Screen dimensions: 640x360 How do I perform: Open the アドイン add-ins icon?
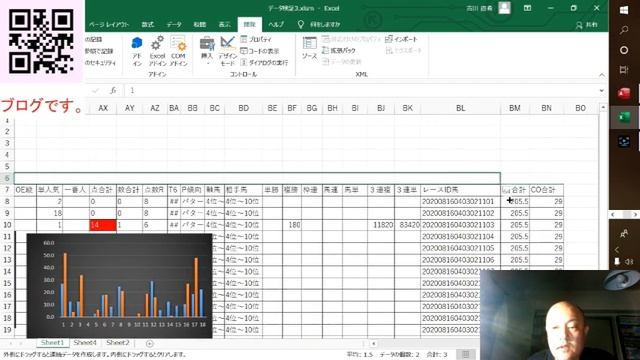pos(137,52)
